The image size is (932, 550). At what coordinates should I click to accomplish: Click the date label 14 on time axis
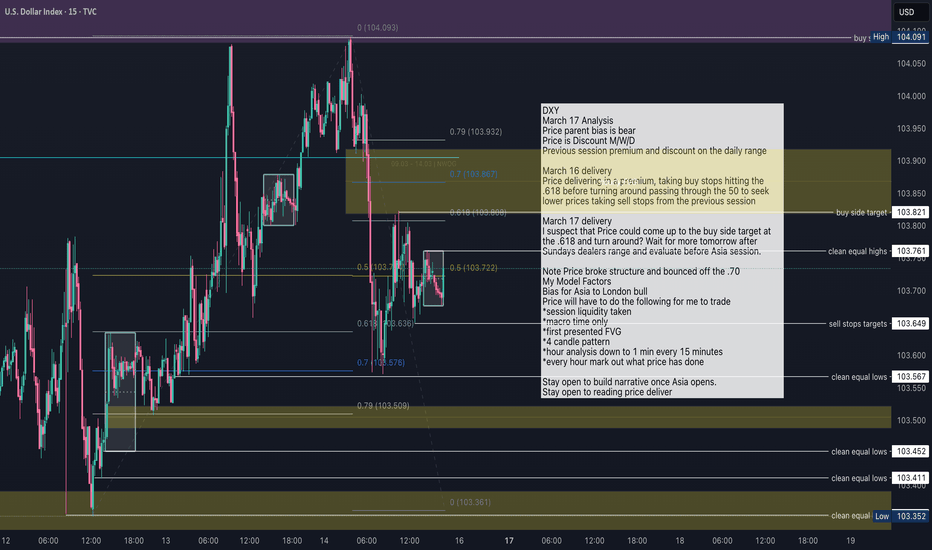(x=324, y=541)
